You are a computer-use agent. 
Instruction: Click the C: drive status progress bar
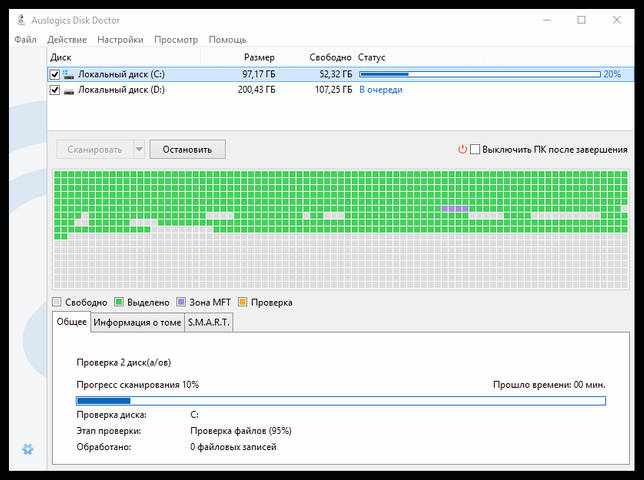coord(480,74)
